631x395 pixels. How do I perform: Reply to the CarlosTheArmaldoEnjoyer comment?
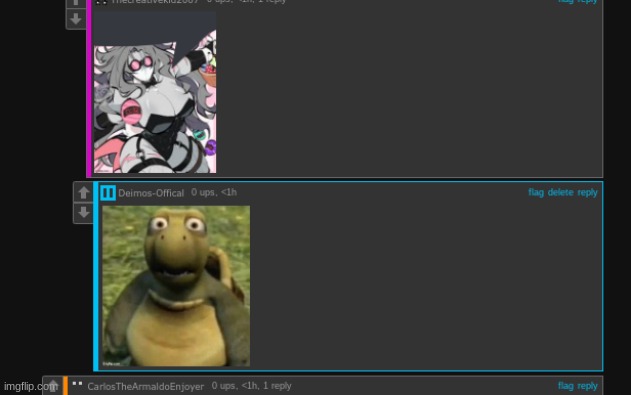(587, 386)
